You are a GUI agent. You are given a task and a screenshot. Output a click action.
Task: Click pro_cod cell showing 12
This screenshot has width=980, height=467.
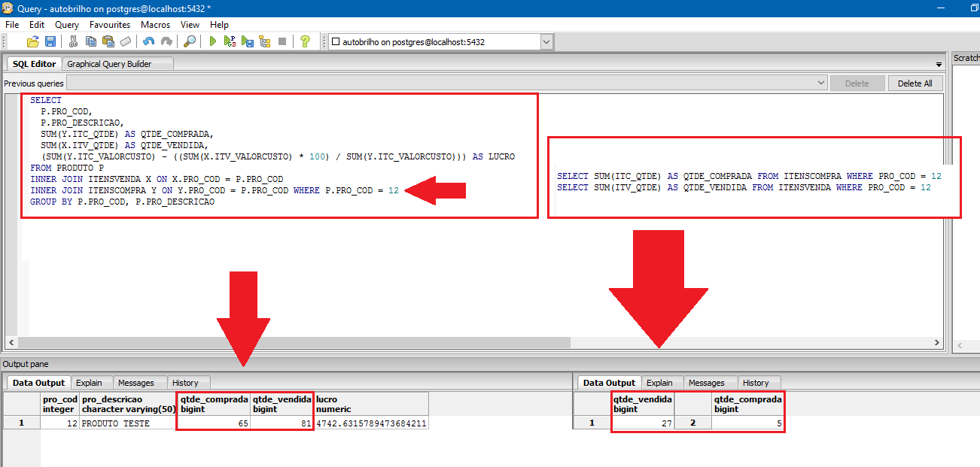click(x=59, y=423)
